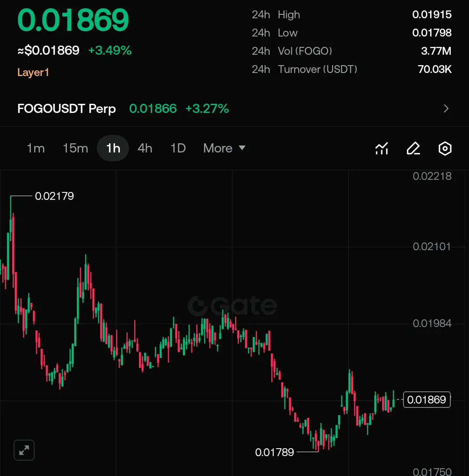Click the 24h Vol value 3.77M
469x476 pixels.
pos(436,51)
